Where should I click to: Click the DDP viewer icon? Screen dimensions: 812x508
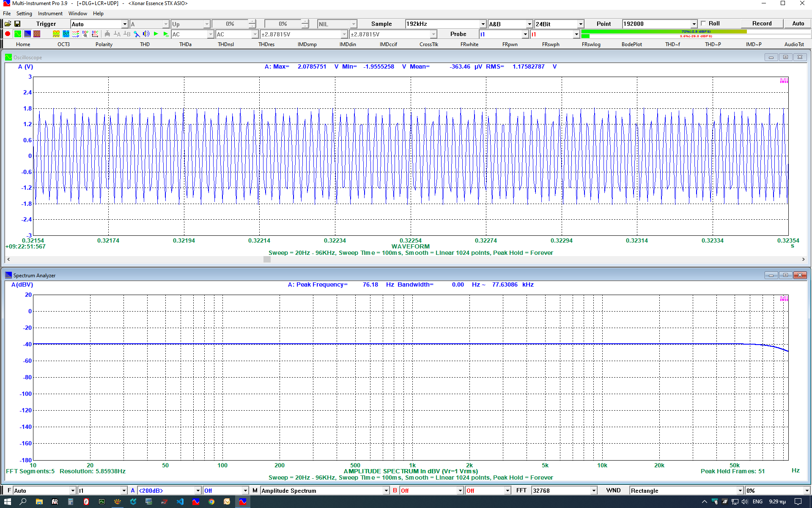point(85,34)
